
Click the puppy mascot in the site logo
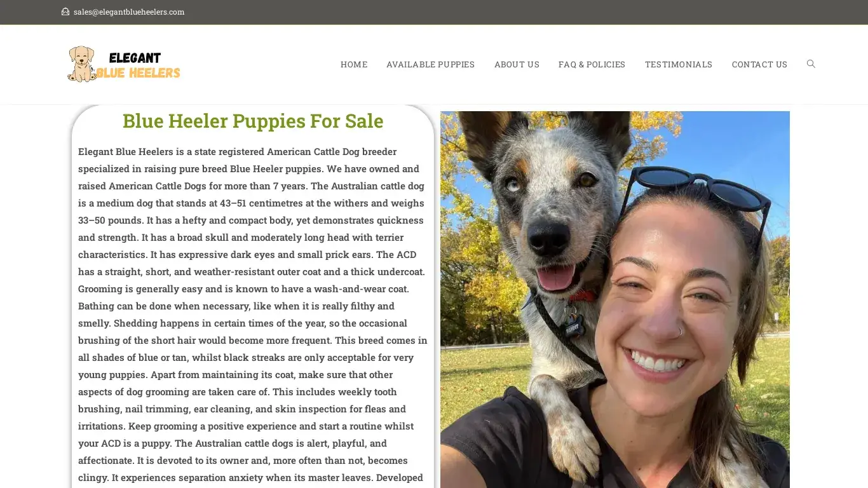coord(81,64)
